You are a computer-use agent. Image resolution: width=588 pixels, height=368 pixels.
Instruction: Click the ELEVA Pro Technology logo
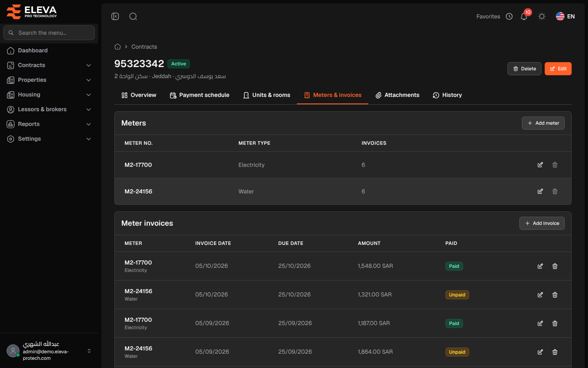[32, 12]
